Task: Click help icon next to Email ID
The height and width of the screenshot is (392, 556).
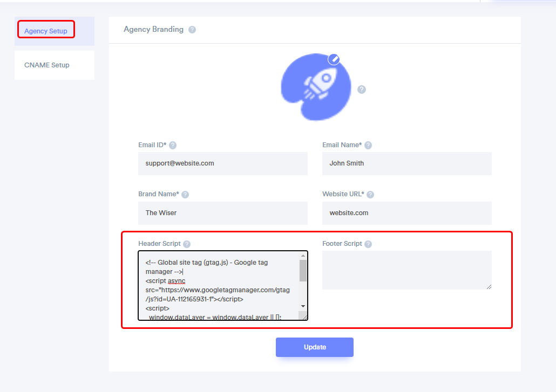Action: (173, 145)
